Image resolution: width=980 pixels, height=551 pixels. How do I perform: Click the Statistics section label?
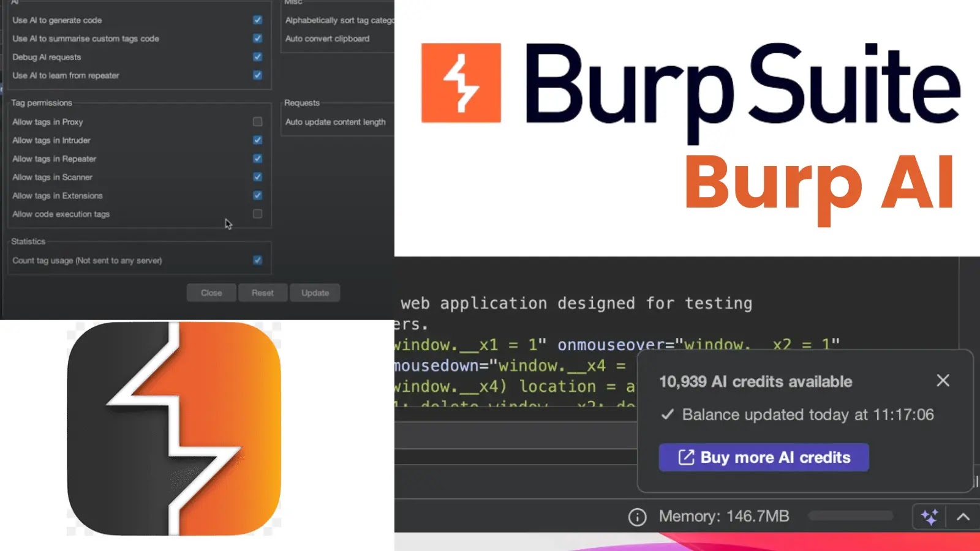pyautogui.click(x=28, y=241)
